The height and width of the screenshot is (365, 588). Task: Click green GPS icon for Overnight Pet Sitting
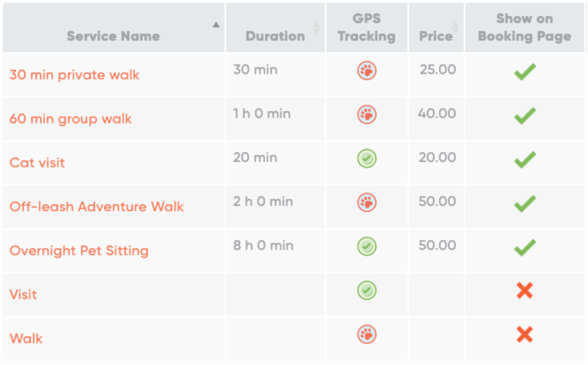tap(366, 247)
